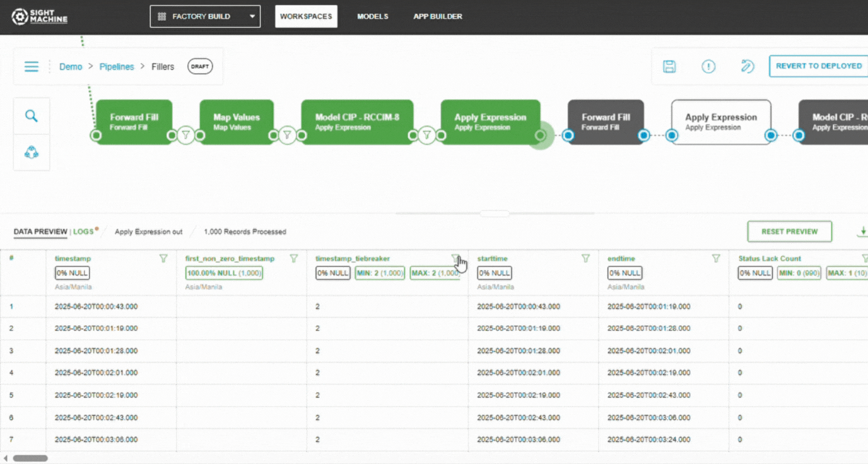868x464 pixels.
Task: Click the DRAFT status badge
Action: click(x=200, y=66)
